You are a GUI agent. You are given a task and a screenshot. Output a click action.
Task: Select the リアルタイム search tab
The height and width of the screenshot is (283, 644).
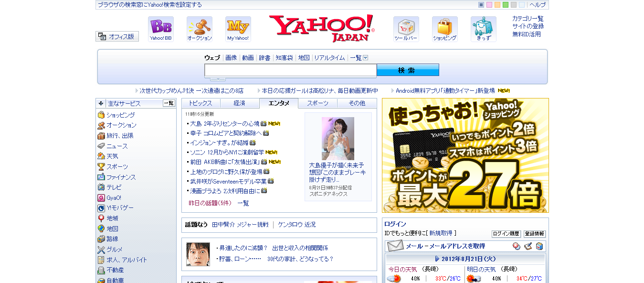click(329, 58)
